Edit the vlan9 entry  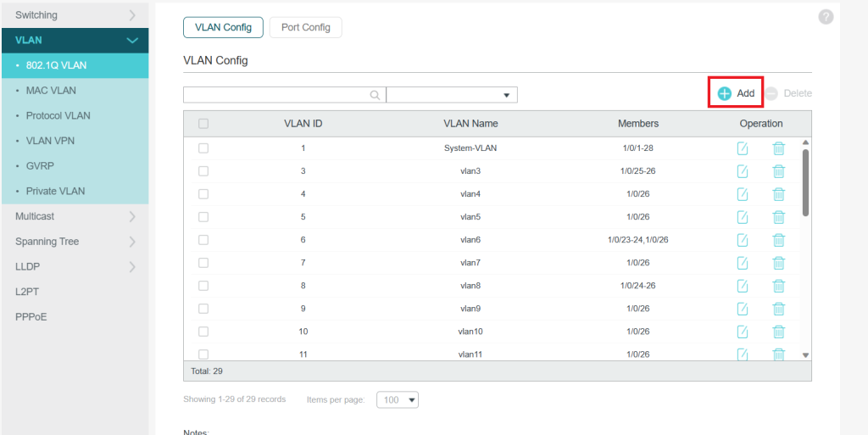(743, 309)
